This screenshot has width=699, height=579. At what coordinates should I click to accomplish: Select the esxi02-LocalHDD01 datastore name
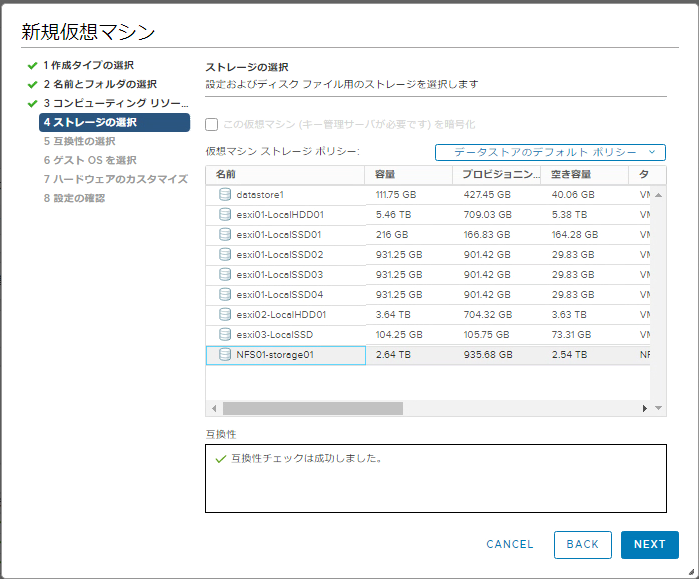(281, 315)
